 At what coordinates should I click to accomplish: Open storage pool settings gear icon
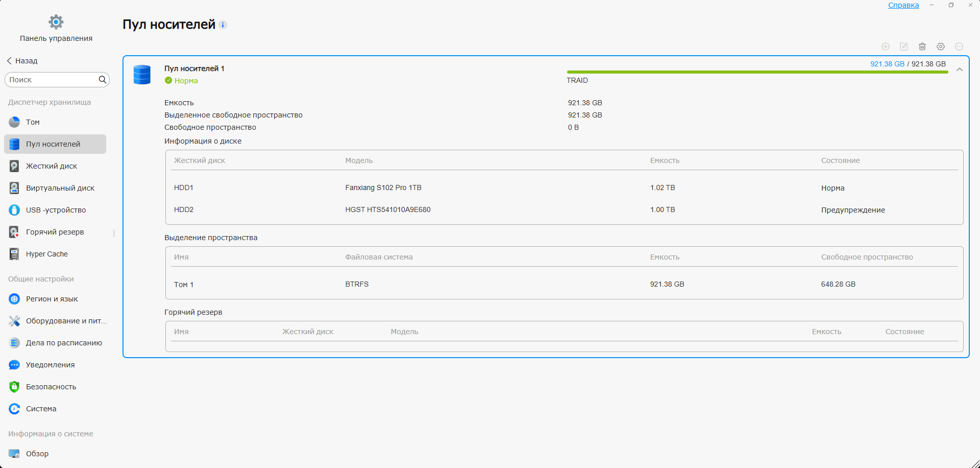tap(941, 46)
